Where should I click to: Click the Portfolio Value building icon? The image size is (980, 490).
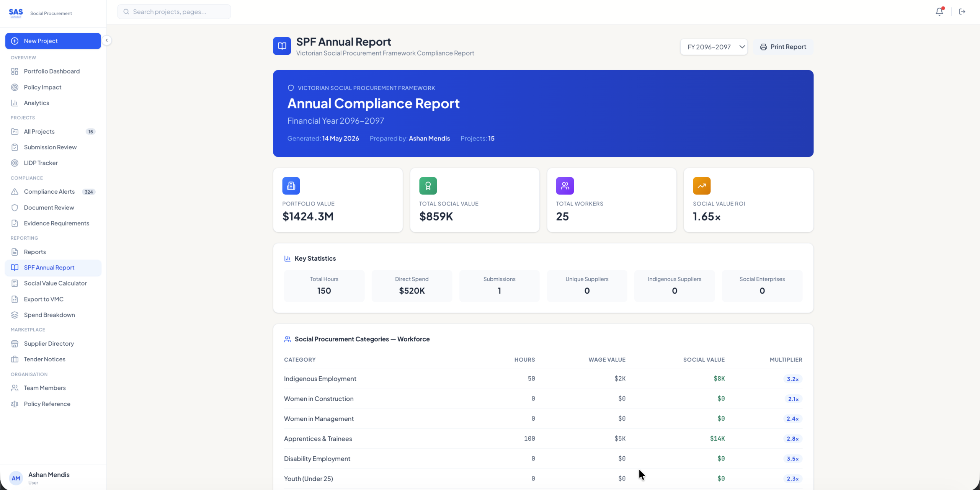click(x=291, y=186)
